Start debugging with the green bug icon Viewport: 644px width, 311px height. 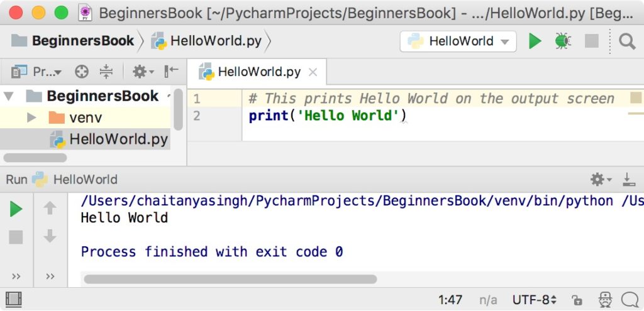[563, 41]
